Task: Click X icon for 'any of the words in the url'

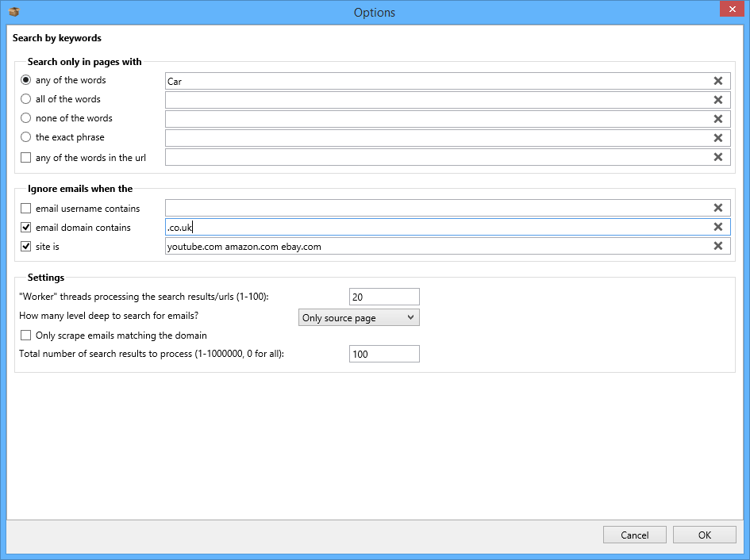Action: click(717, 157)
